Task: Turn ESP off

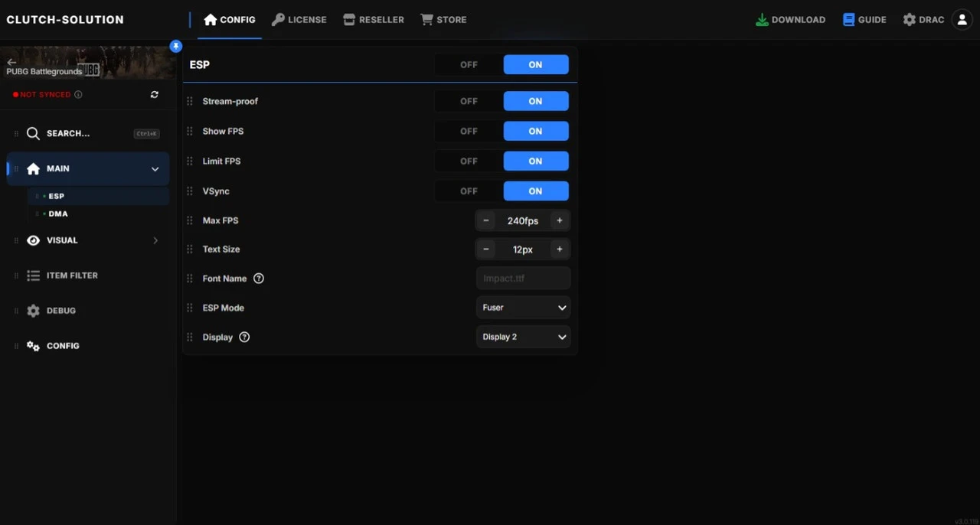Action: [x=469, y=65]
